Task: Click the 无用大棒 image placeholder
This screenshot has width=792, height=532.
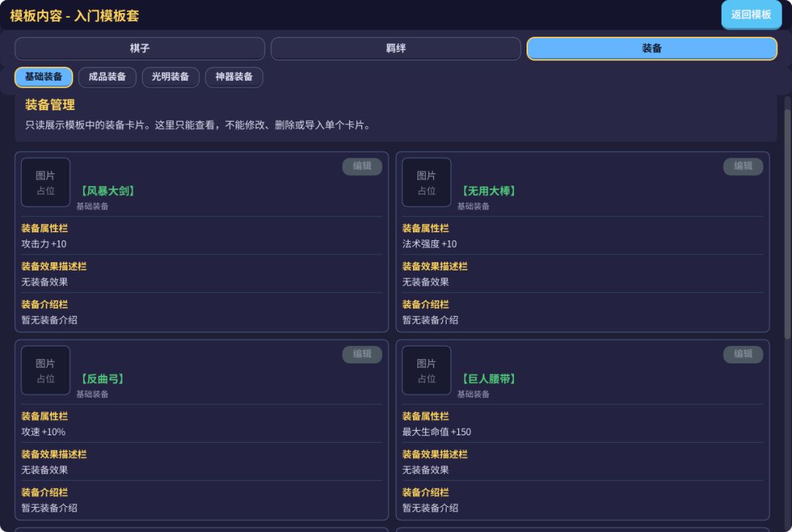Action: (426, 182)
